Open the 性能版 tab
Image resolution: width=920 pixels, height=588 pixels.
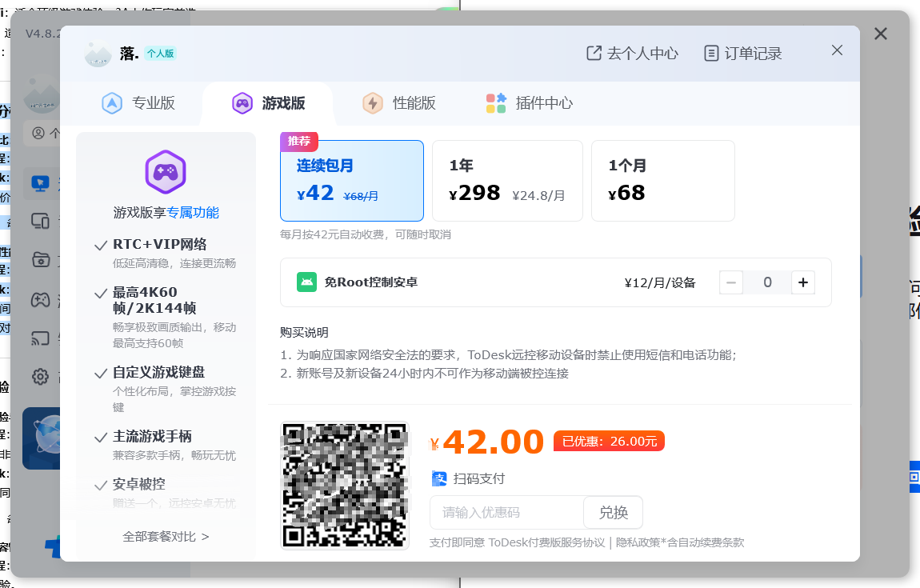click(399, 103)
